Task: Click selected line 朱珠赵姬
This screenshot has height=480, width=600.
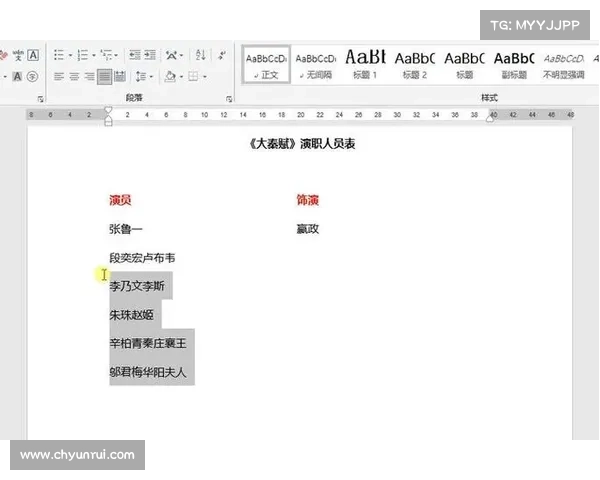Action: coord(131,315)
